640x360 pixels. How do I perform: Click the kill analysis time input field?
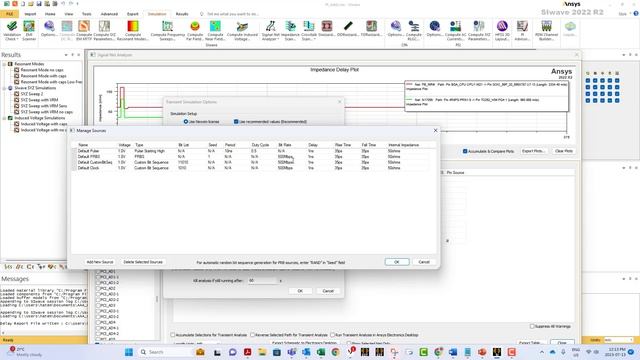[x=262, y=281]
